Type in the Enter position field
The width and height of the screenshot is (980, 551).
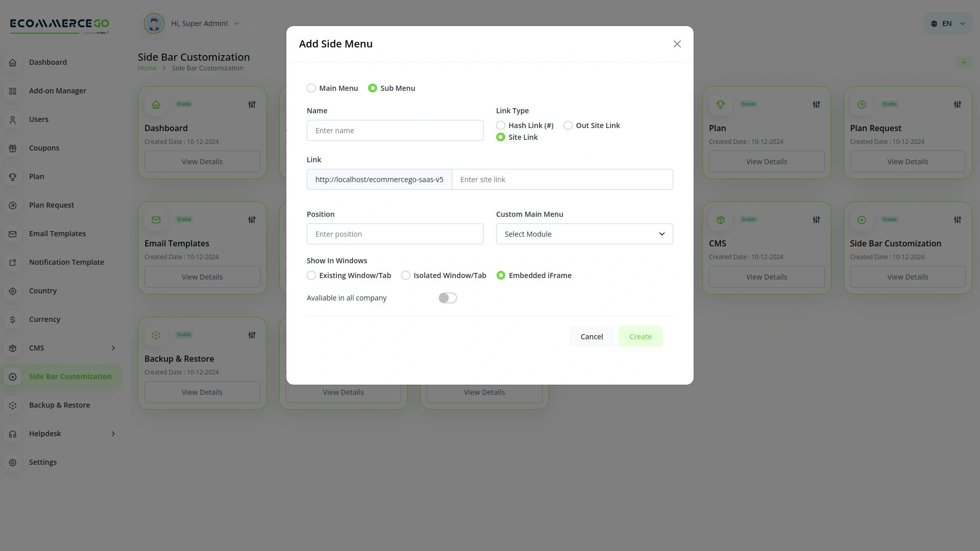pyautogui.click(x=395, y=234)
